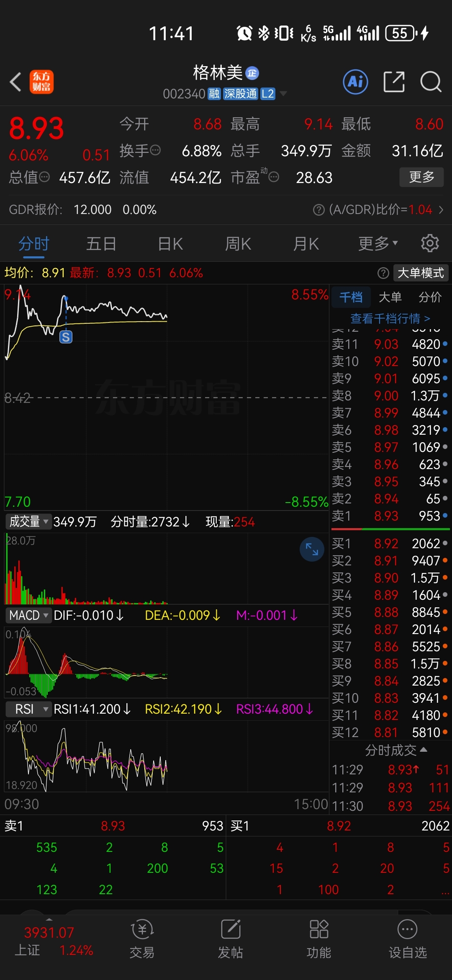
Task: Tap the 东方财富 app logo
Action: (x=41, y=82)
